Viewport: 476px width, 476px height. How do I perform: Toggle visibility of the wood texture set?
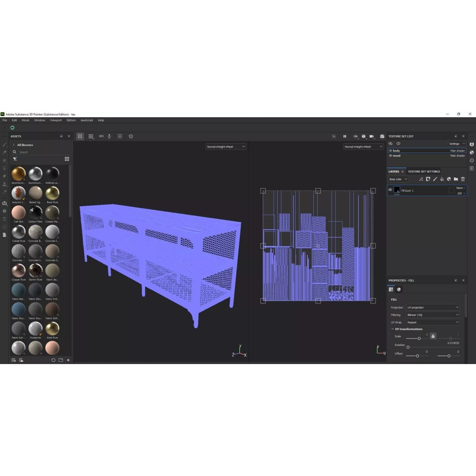tap(390, 156)
